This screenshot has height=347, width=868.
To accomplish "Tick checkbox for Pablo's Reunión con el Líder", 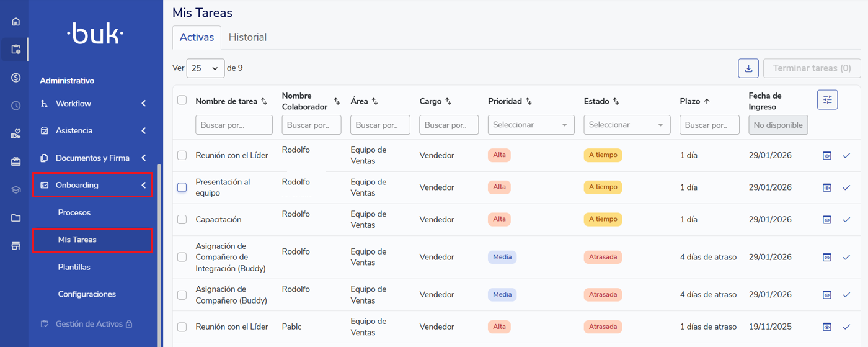I will [x=182, y=327].
